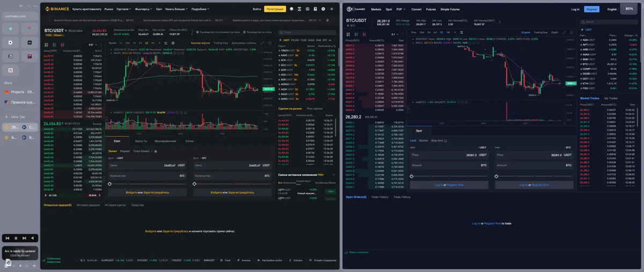
Task: Close the Binance announcement banner
Action: [x=327, y=20]
